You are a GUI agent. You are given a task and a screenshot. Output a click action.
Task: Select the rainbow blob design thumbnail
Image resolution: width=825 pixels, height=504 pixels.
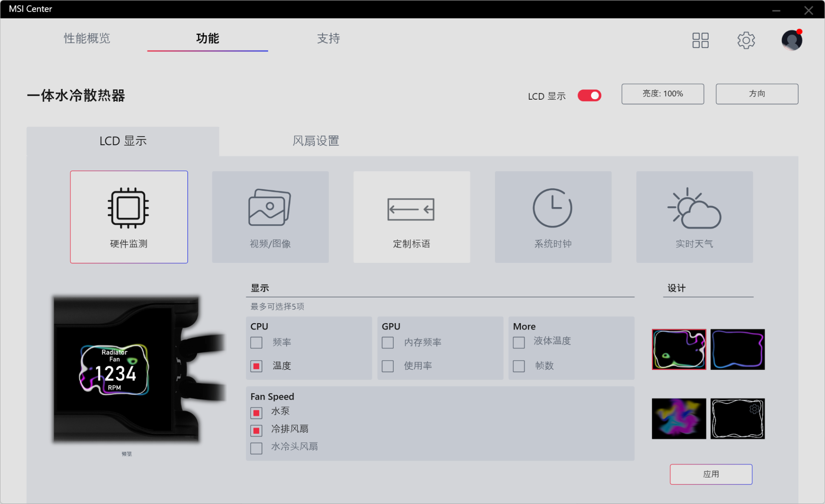[679, 349]
